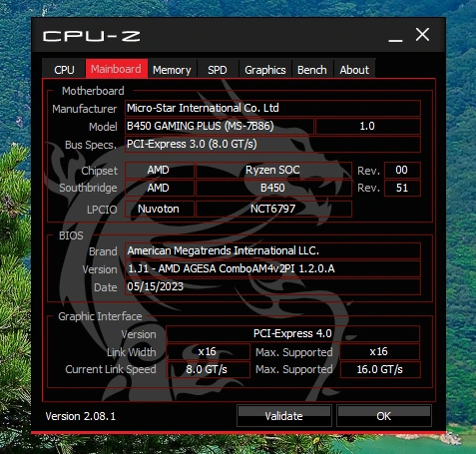This screenshot has height=454, width=476.
Task: Click the LPCIO NCT6797 field
Action: pos(273,209)
